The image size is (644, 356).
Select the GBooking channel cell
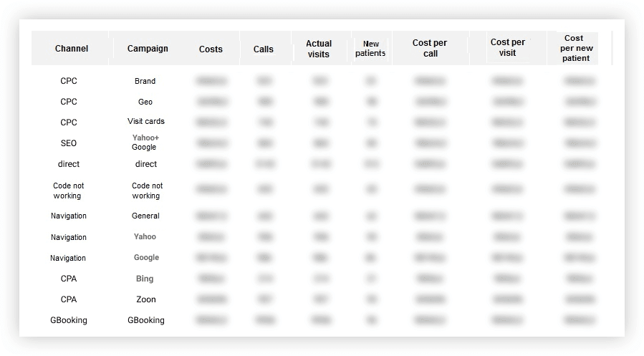click(69, 320)
